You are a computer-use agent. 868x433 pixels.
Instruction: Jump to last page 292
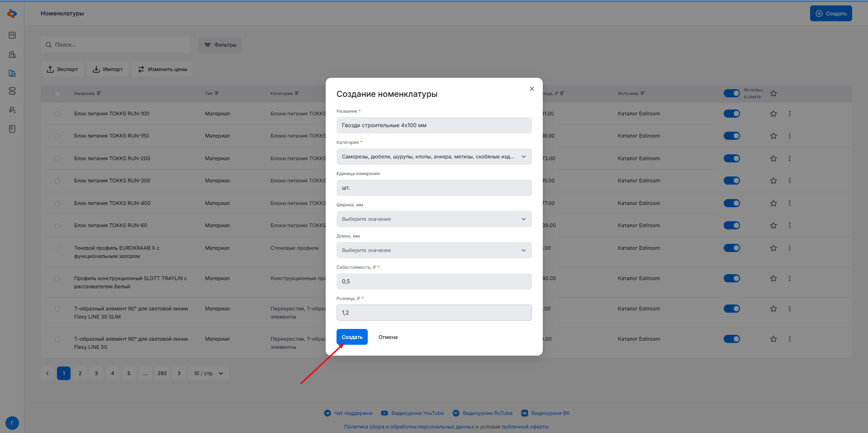(162, 373)
